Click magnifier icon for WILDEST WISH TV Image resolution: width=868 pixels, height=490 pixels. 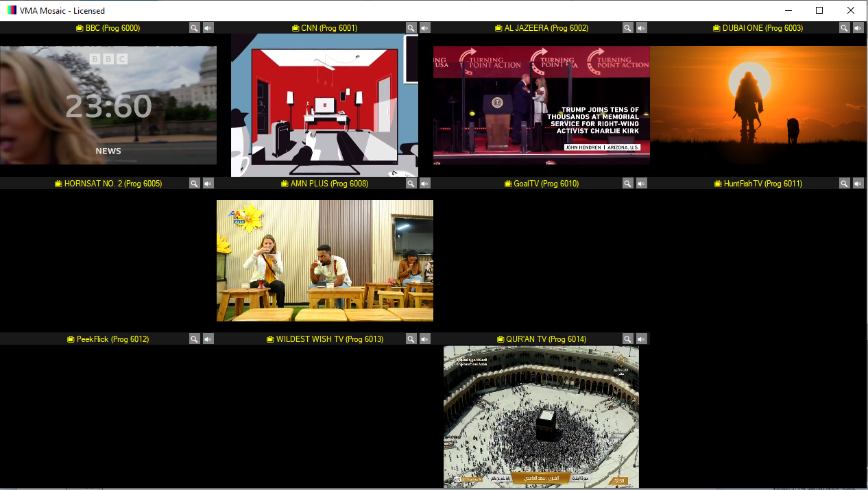click(411, 339)
